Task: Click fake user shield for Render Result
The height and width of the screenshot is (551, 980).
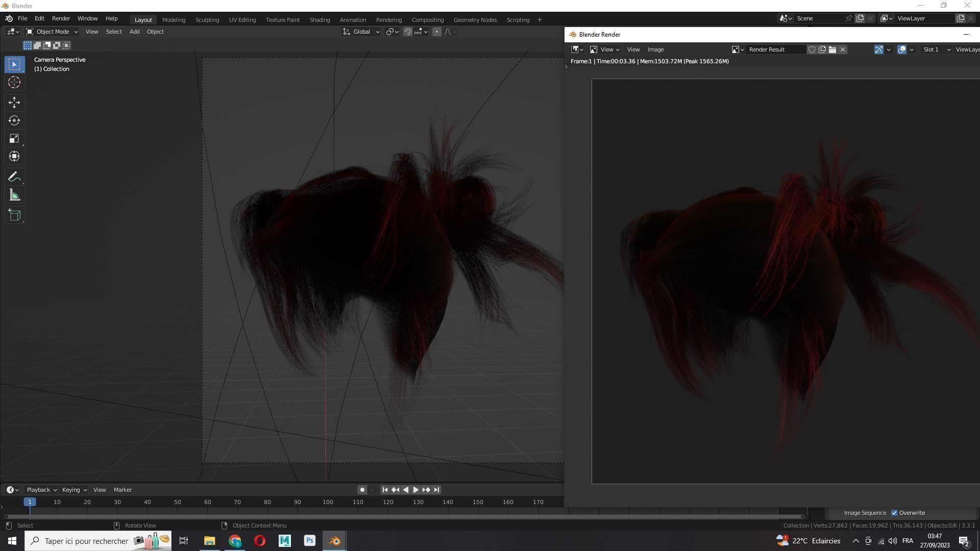Action: click(812, 49)
